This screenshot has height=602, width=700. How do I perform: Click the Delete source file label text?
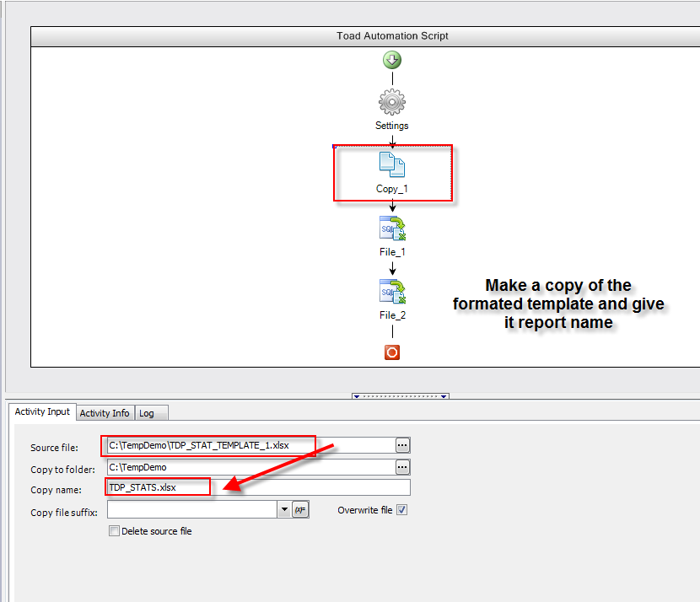157,531
